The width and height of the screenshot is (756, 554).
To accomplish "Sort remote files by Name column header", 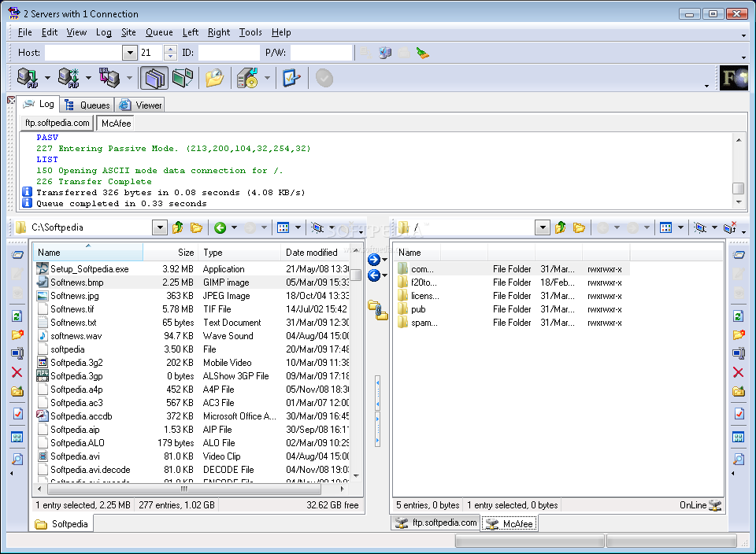I will 417,253.
